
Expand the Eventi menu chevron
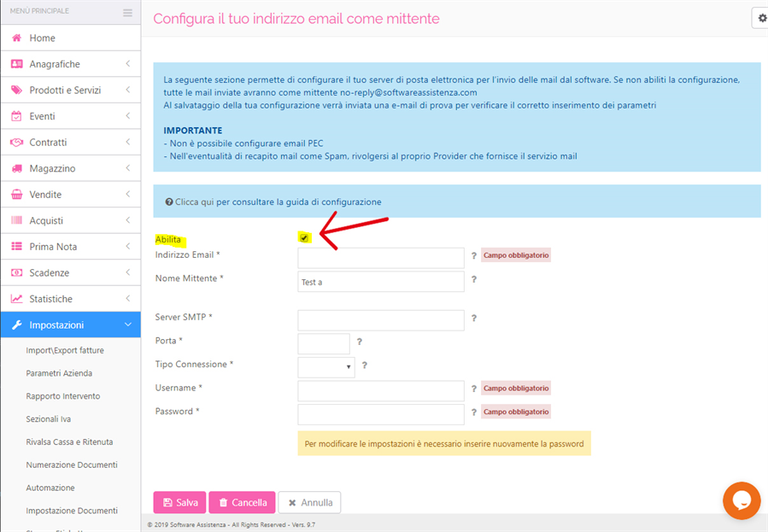tap(128, 116)
